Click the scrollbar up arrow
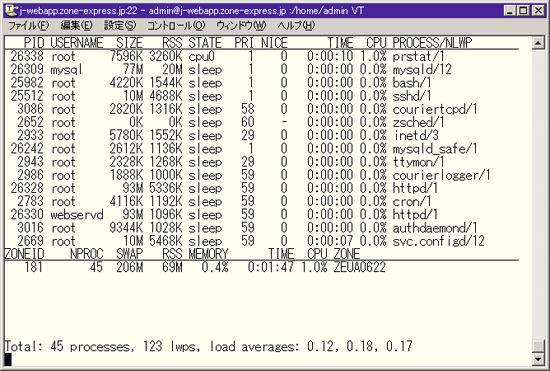Image resolution: width=550 pixels, height=371 pixels. [x=538, y=43]
